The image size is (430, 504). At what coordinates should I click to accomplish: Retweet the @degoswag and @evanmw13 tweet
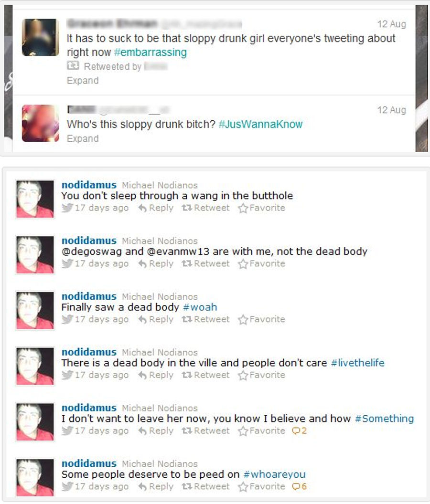click(x=205, y=263)
